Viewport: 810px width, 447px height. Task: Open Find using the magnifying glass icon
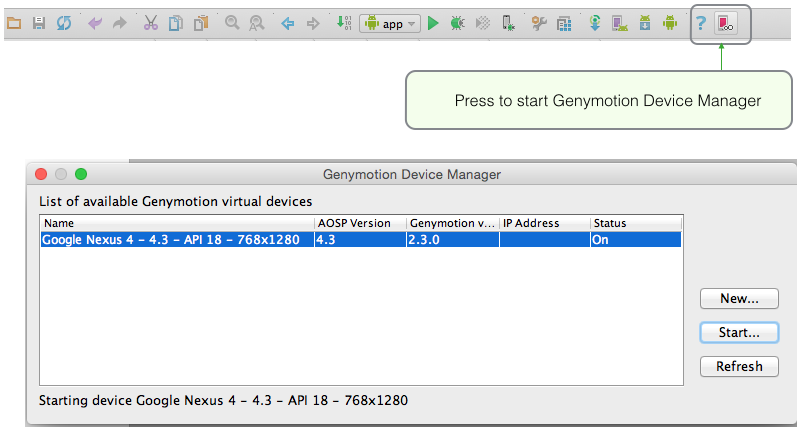tap(232, 23)
